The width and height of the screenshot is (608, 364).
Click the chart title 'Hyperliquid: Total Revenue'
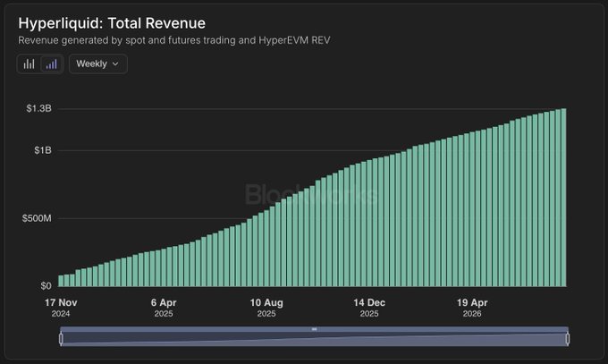coord(112,23)
